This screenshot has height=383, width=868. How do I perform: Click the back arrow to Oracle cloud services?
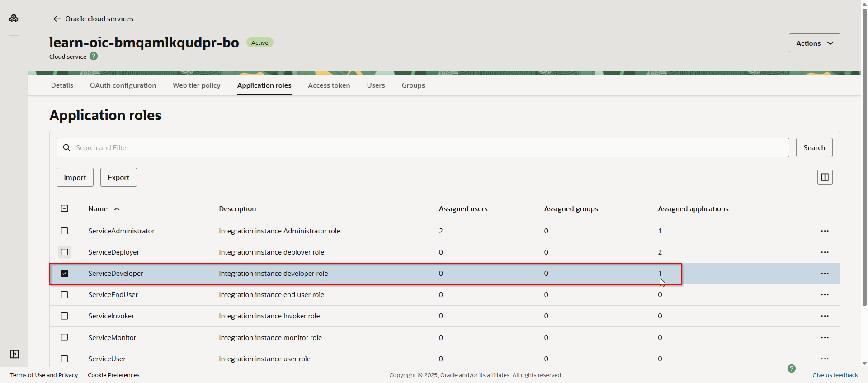[x=57, y=19]
